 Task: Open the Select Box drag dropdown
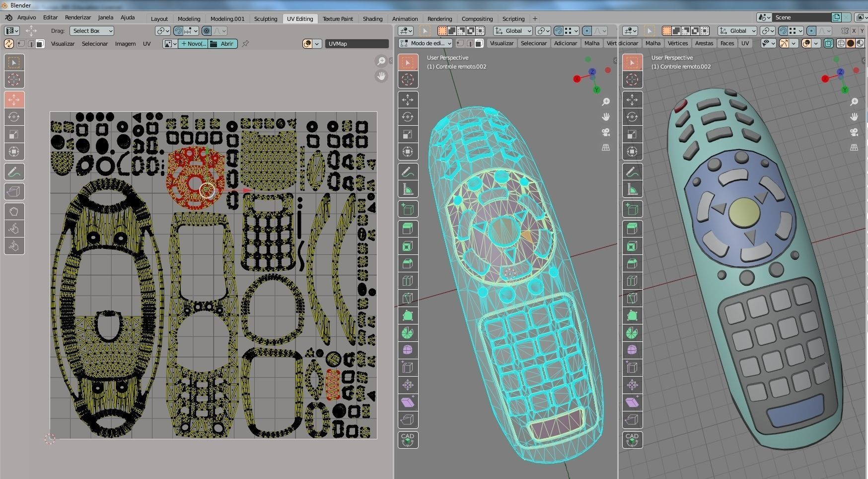pyautogui.click(x=91, y=30)
